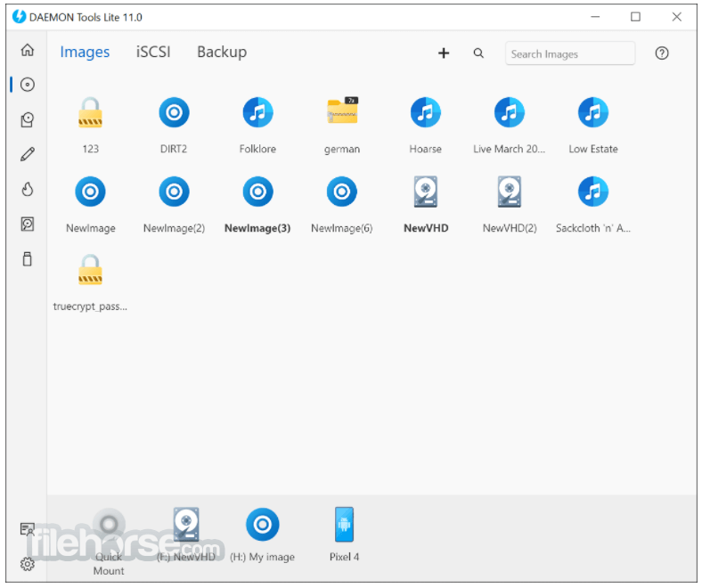Switch to the iSCSI tab
Viewport: 702px width, 588px height.
153,52
